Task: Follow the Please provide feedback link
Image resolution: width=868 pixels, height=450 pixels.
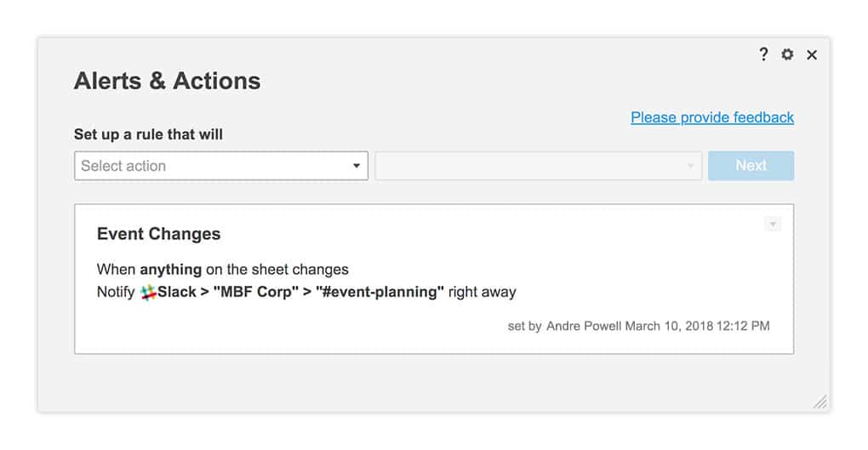Action: 712,117
